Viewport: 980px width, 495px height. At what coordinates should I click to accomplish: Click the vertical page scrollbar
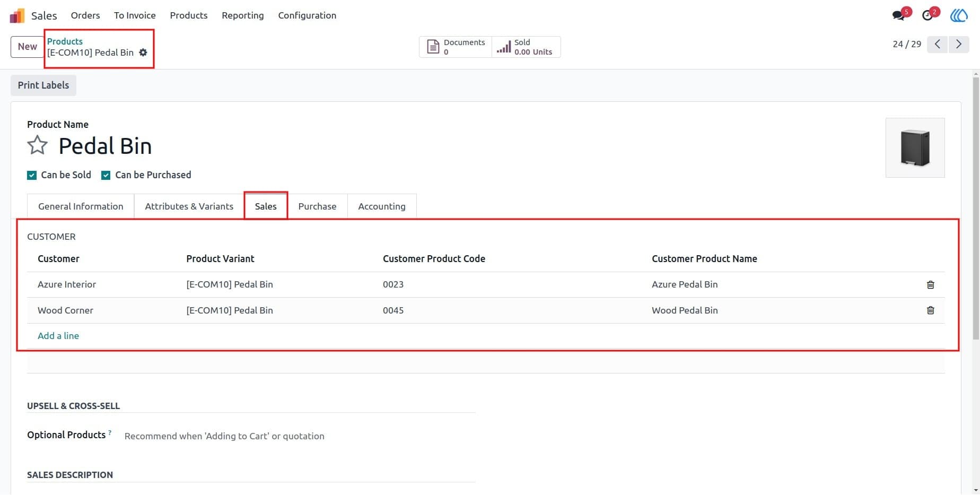point(976,208)
